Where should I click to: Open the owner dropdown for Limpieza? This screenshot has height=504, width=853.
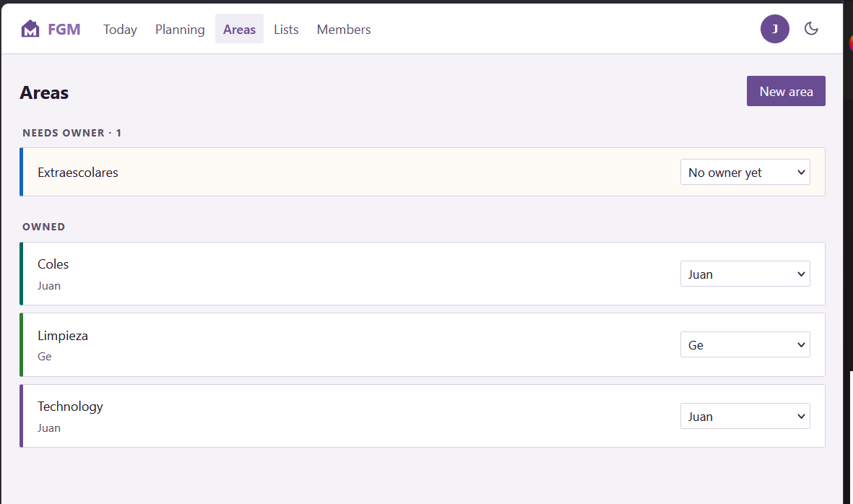click(745, 344)
